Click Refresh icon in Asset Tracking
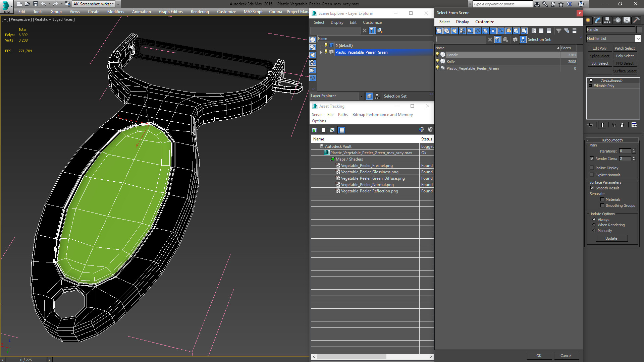 click(314, 130)
